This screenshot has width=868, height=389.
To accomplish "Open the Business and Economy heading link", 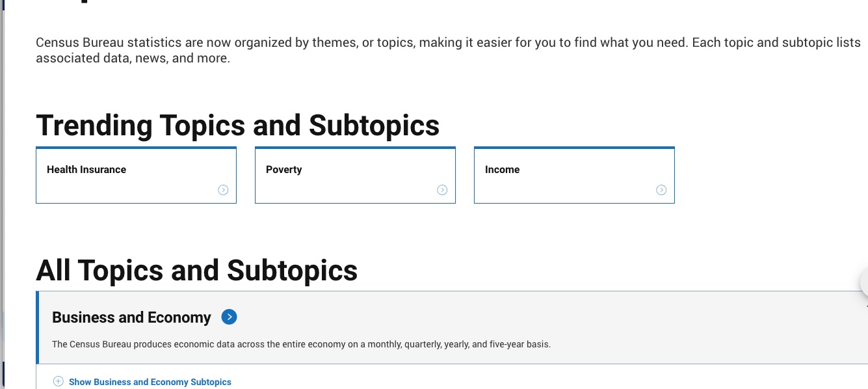I will point(131,317).
